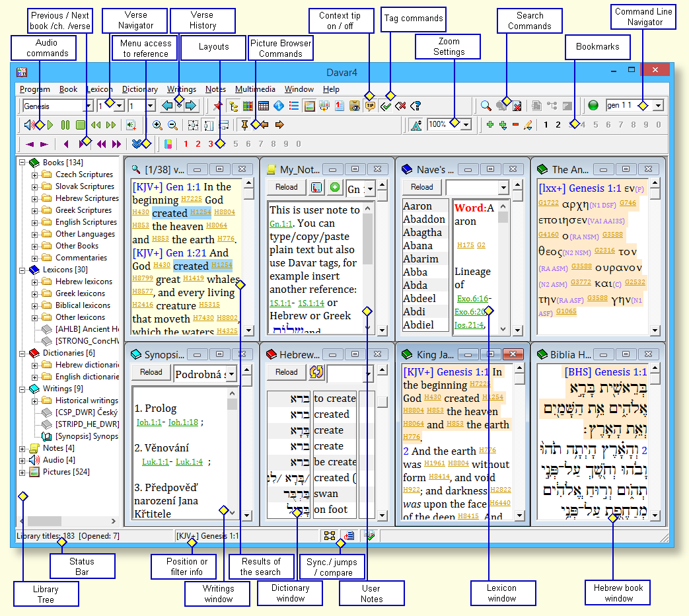Screen dimensions: 689x616
Task: Select red layout number 1
Action: [186, 144]
